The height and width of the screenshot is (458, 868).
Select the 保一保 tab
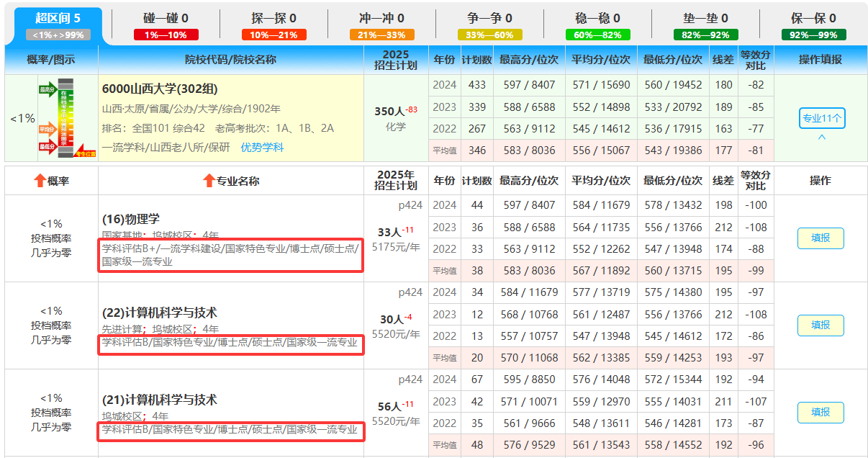click(x=813, y=18)
